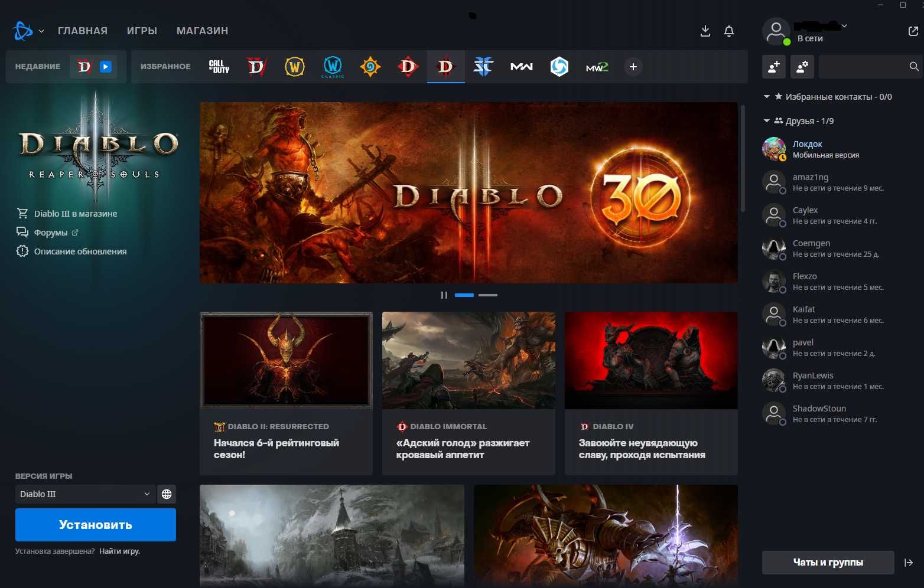Expand the Battle.net logo dropdown chevron
The image size is (924, 588).
tap(41, 31)
